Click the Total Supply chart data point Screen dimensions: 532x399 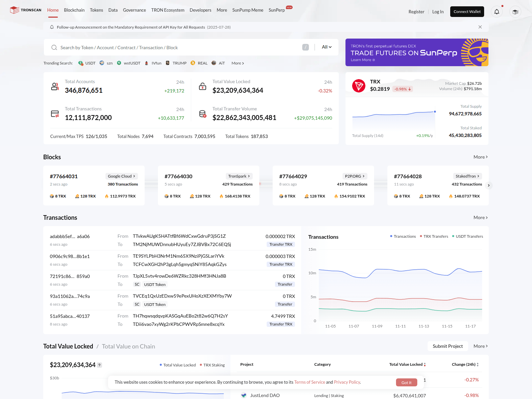[x=435, y=112]
